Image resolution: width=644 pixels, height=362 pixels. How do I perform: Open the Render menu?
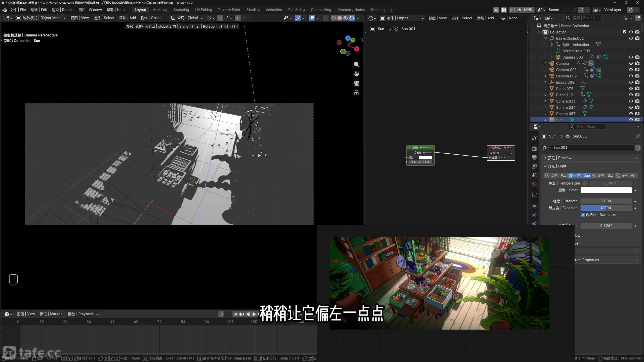[63, 10]
